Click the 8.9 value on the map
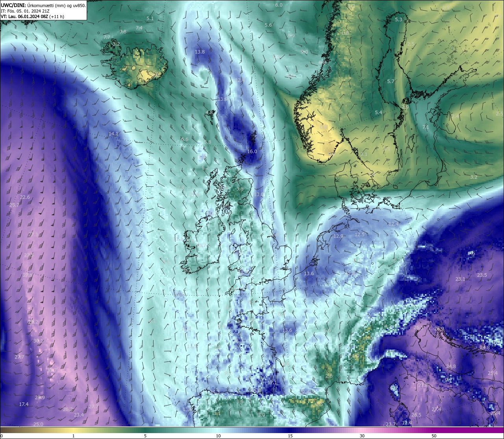Image resolution: width=504 pixels, height=439 pixels. 291,36
